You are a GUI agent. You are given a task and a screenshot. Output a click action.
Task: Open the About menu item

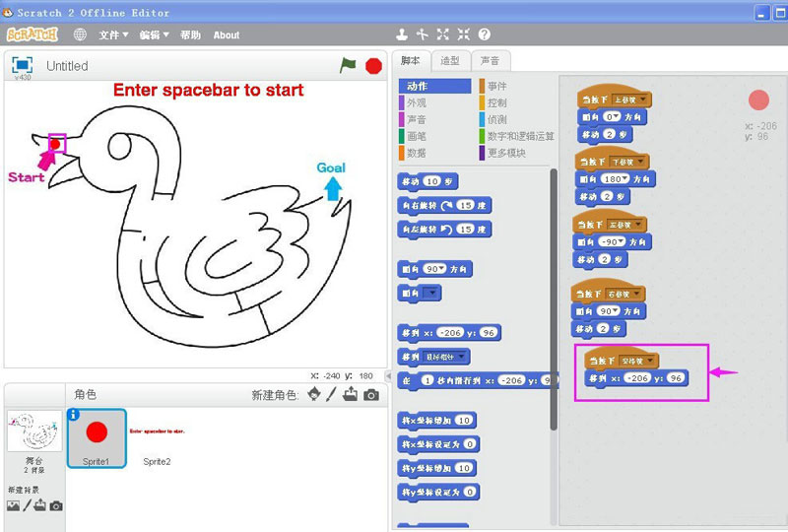pos(227,35)
